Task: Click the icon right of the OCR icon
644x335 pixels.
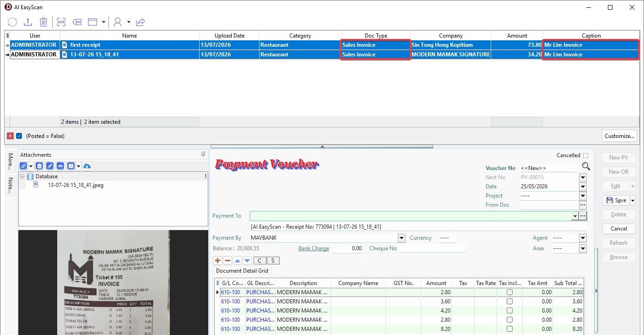Action: pyautogui.click(x=77, y=22)
